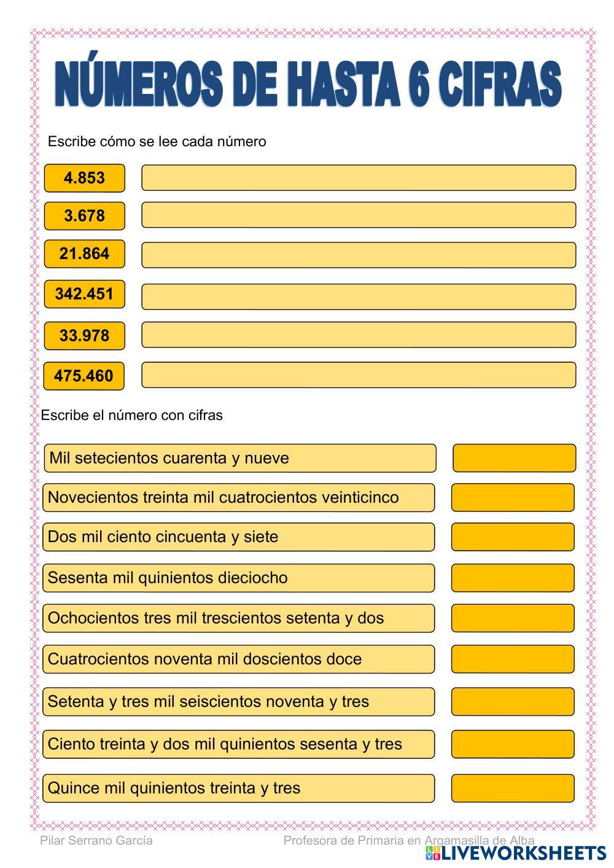Click the "Pilar Serrano García" author text
The width and height of the screenshot is (614, 868).
pos(96,841)
